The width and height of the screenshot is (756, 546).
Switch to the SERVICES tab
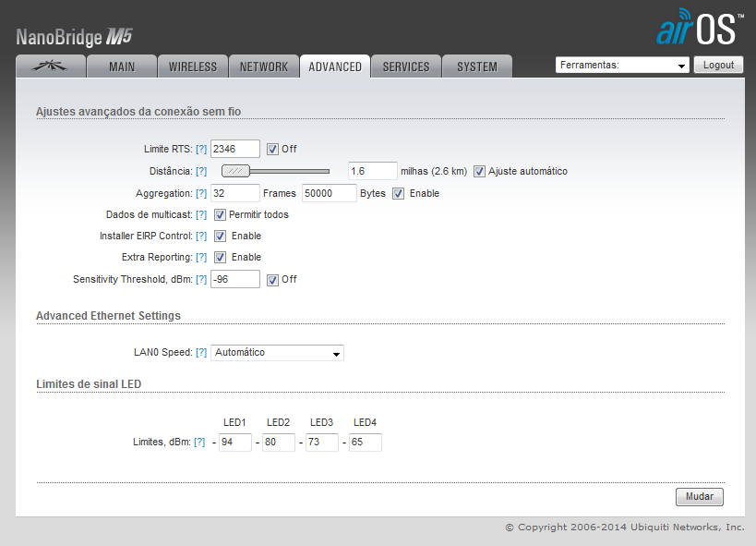406,67
